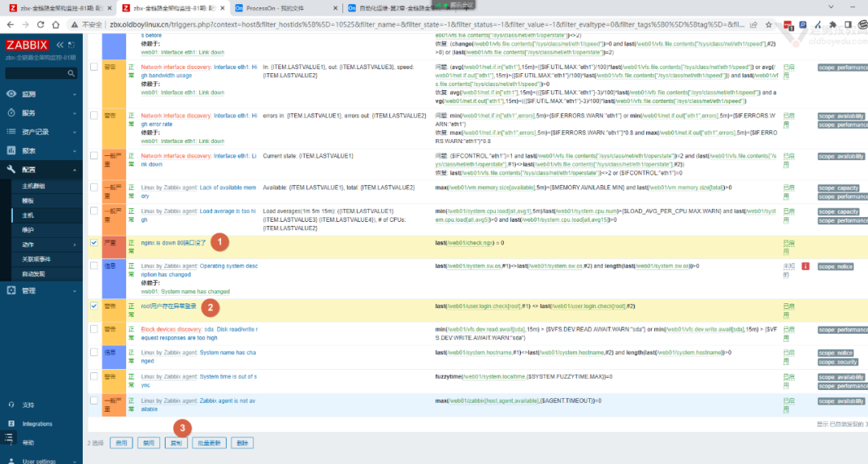Click the 配置 wrench icon in sidebar

(11, 170)
